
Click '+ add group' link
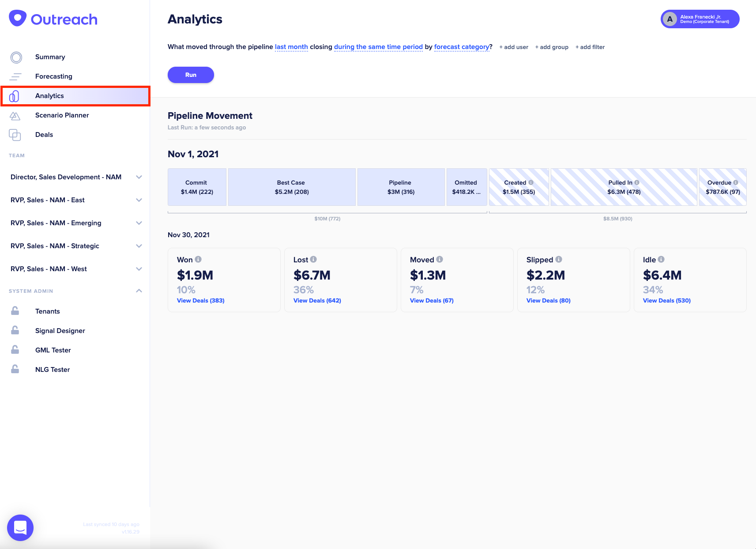click(552, 47)
